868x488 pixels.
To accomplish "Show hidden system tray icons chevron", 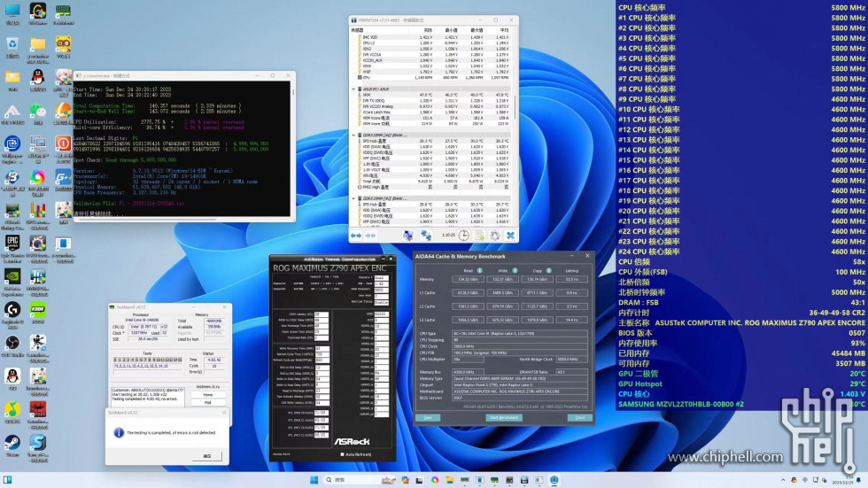I will (783, 480).
